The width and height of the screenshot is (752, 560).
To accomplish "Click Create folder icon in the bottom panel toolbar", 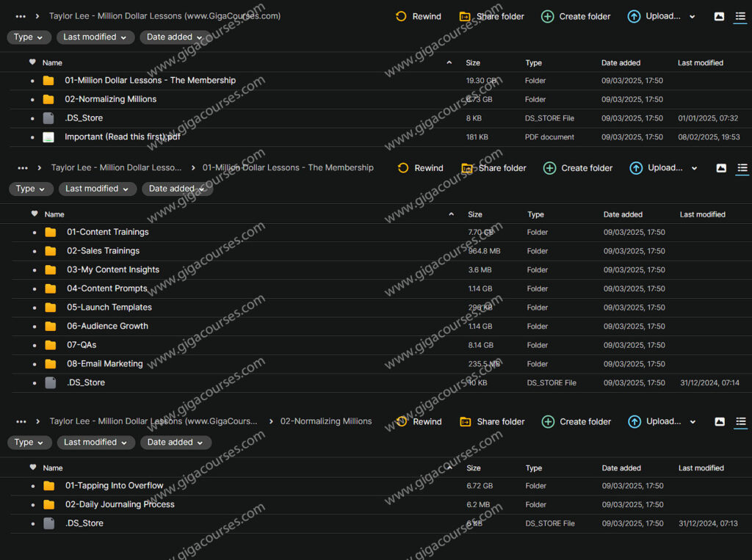I will (x=548, y=421).
